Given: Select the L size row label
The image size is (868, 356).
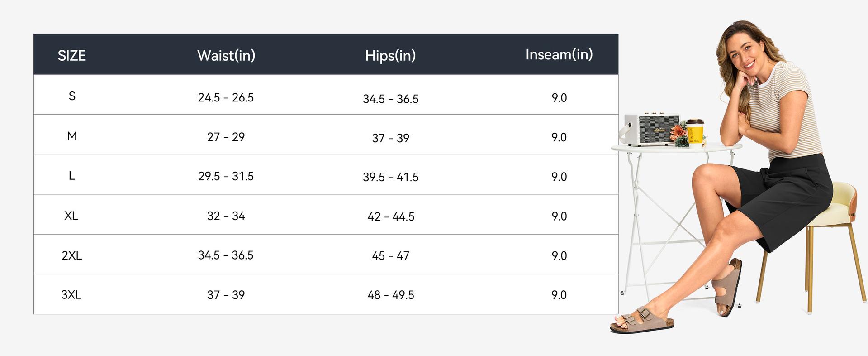Looking at the screenshot, I should coord(71,176).
